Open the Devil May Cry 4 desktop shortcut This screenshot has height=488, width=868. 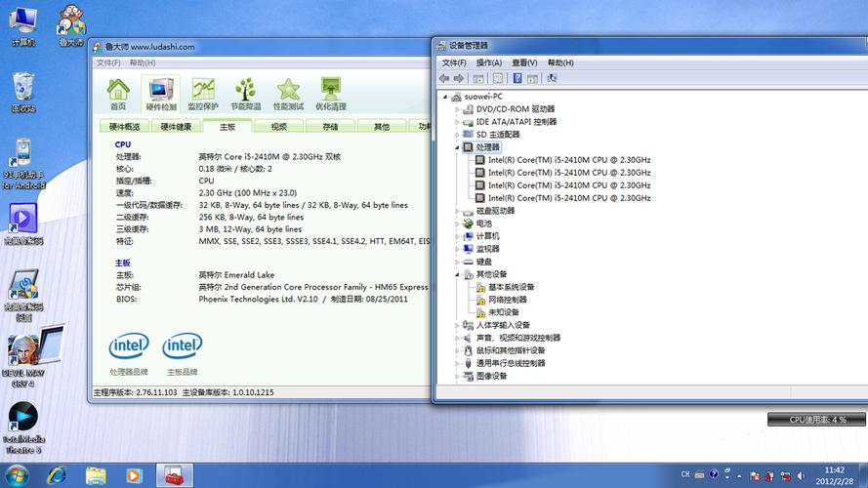tap(23, 360)
